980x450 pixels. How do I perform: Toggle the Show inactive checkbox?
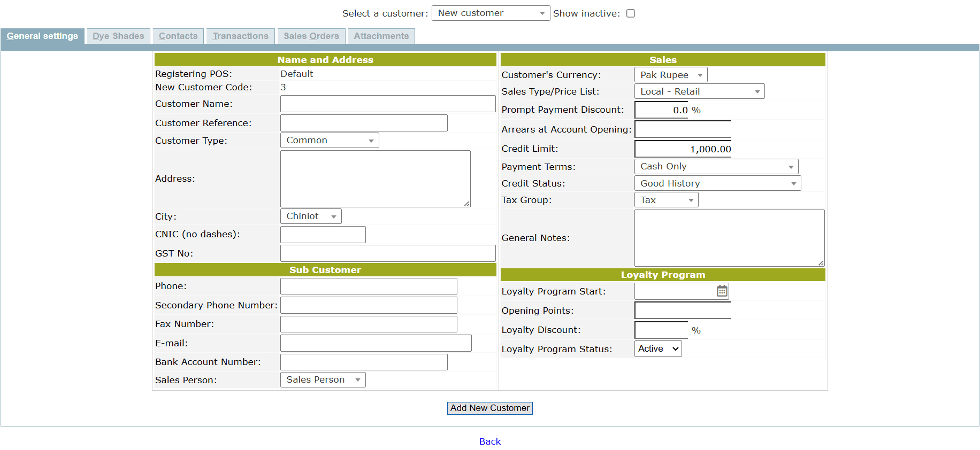(x=631, y=13)
